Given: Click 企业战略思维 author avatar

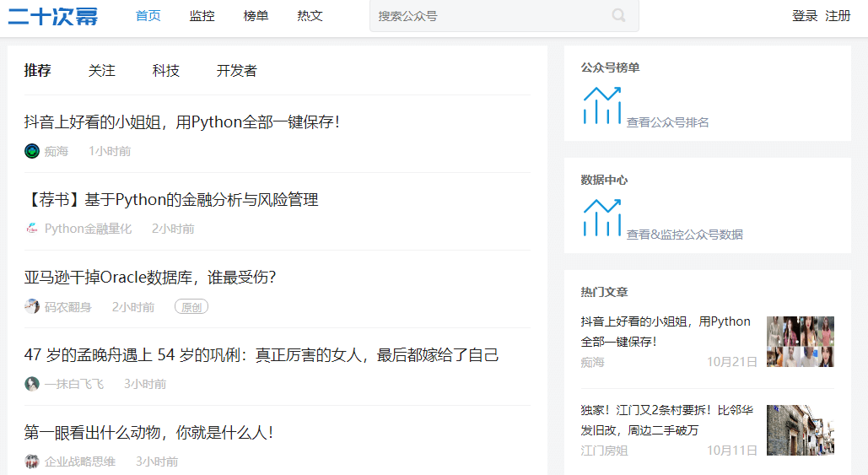Looking at the screenshot, I should (x=32, y=462).
